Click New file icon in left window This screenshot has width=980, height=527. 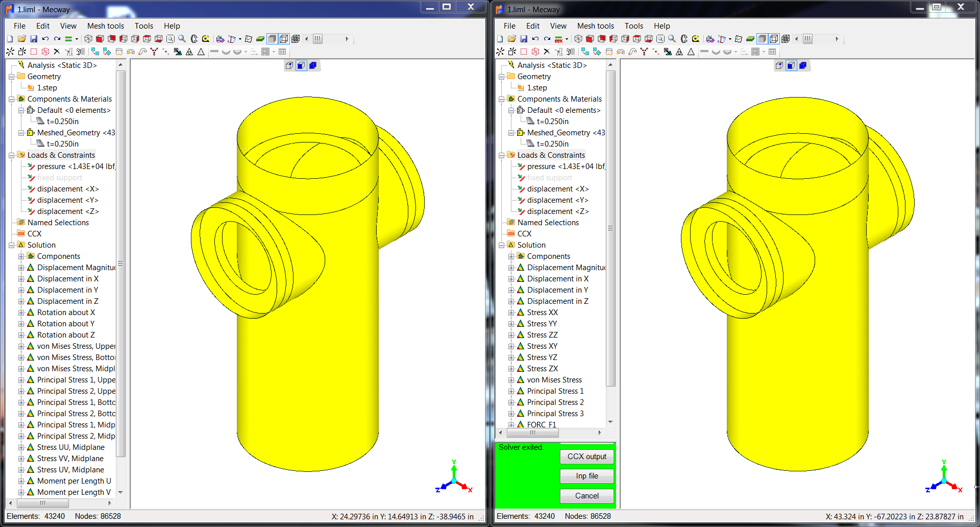click(x=10, y=39)
